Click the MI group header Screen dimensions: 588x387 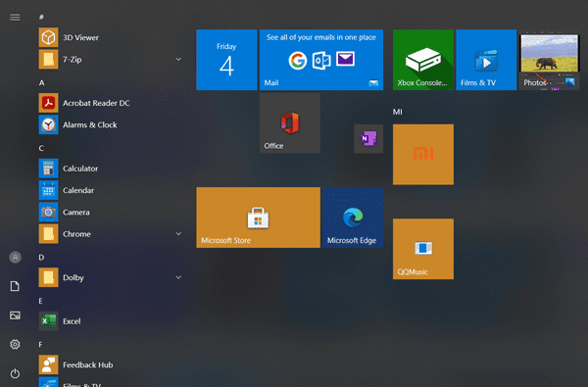(398, 112)
